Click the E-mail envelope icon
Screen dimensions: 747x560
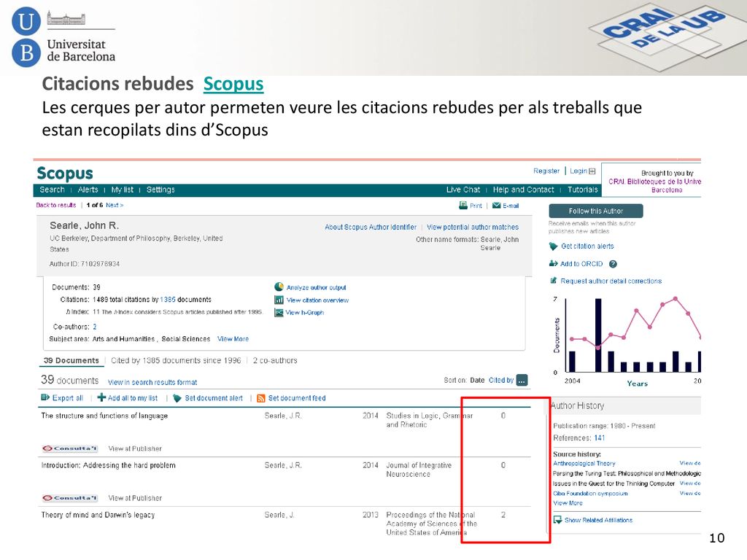(x=496, y=205)
